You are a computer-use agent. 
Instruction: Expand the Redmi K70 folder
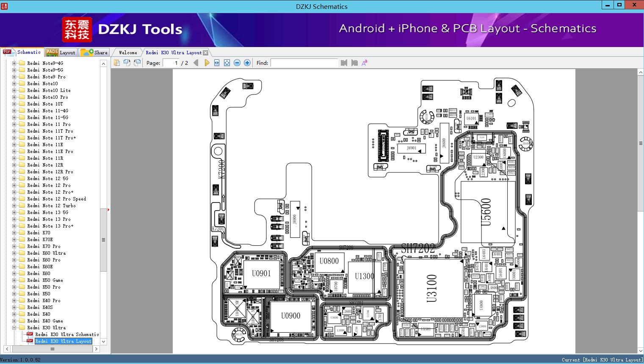coord(14,233)
